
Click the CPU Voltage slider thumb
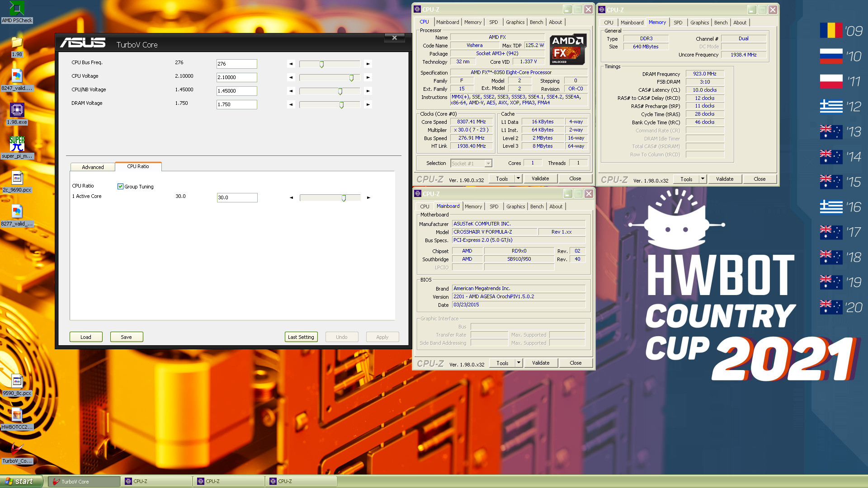[x=351, y=78]
